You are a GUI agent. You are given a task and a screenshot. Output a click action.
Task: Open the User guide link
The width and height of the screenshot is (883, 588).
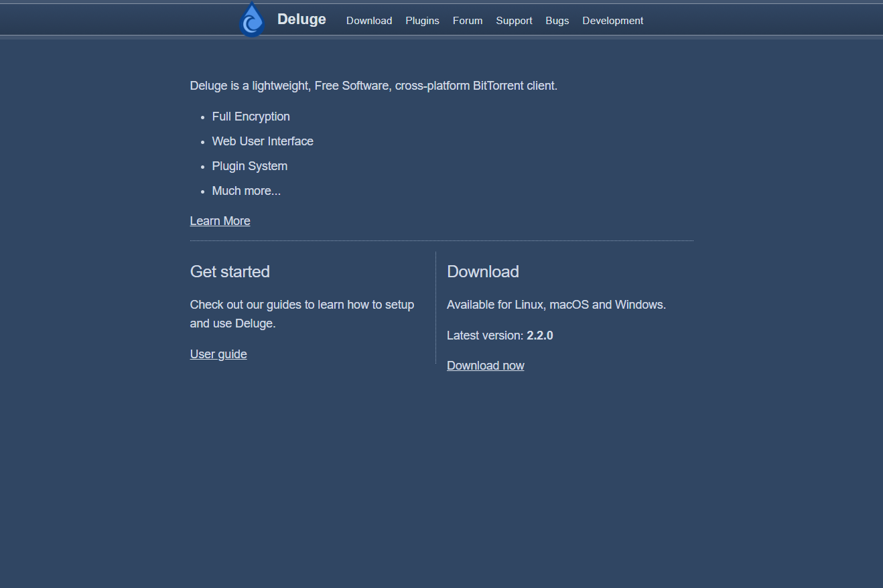218,354
